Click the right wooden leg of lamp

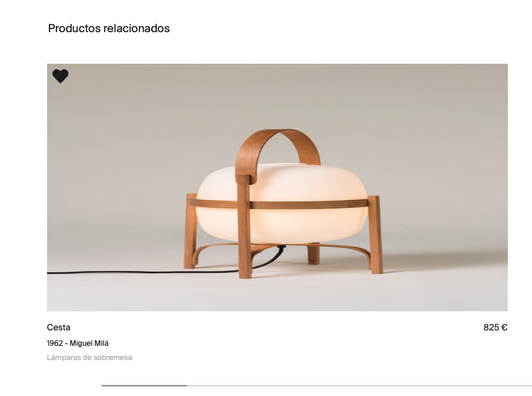[375, 235]
